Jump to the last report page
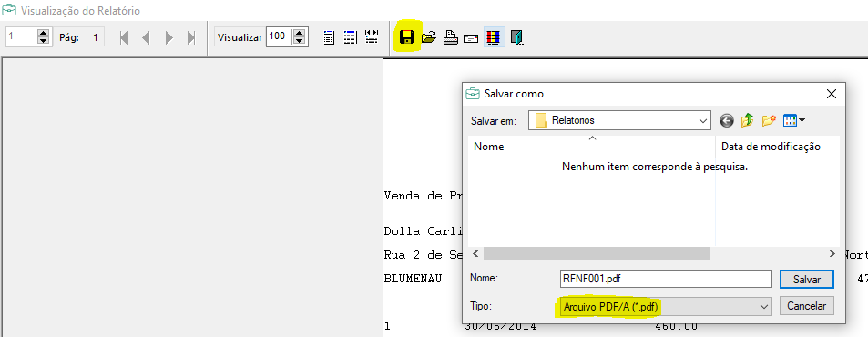The image size is (868, 337). 191,37
